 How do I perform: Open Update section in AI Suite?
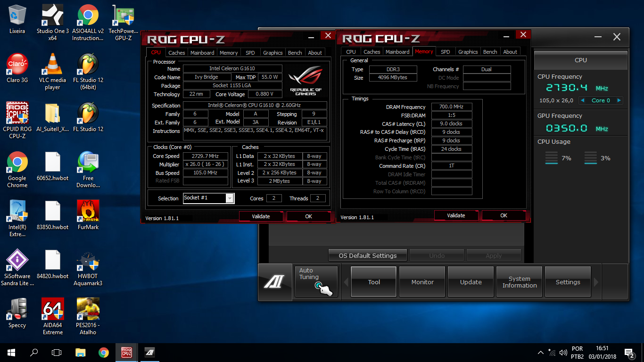tap(471, 282)
